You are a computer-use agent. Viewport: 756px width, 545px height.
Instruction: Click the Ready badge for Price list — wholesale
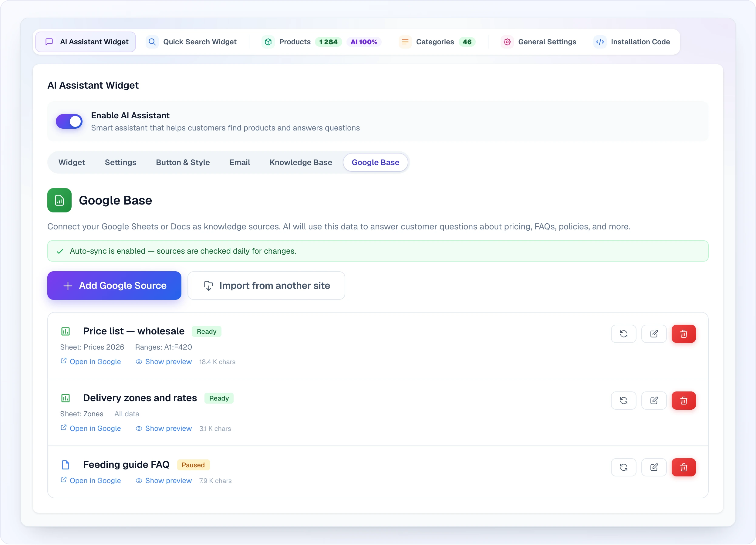point(206,332)
